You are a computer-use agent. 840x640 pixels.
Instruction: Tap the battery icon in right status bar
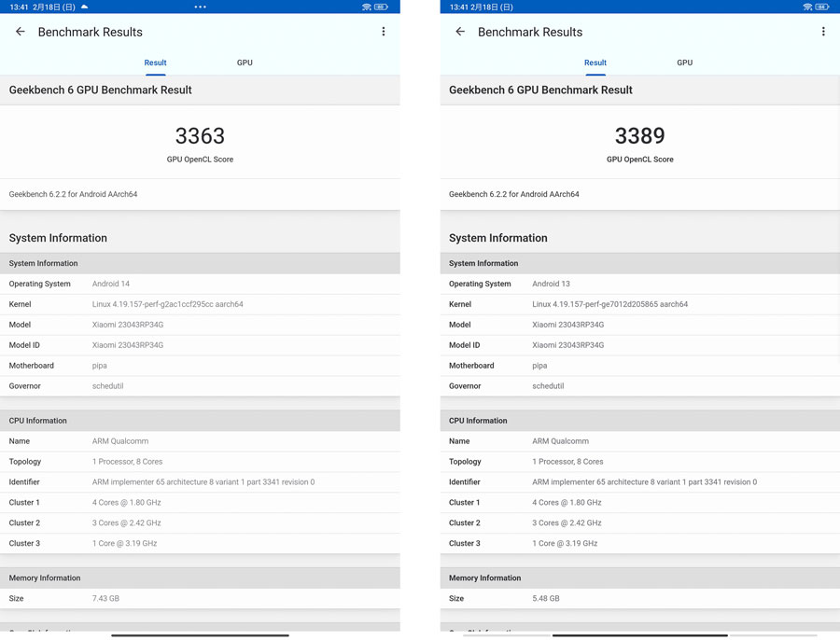pos(821,7)
